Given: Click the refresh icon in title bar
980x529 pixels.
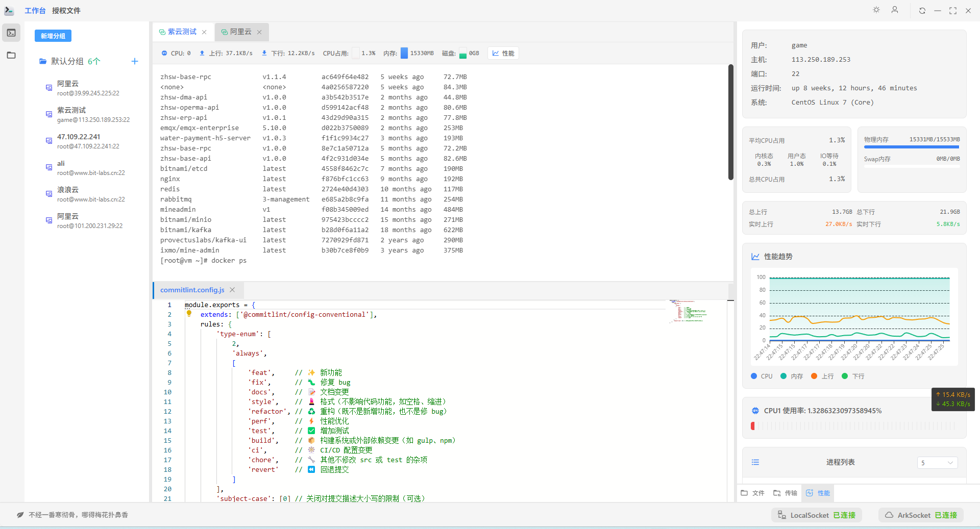Looking at the screenshot, I should pos(922,11).
